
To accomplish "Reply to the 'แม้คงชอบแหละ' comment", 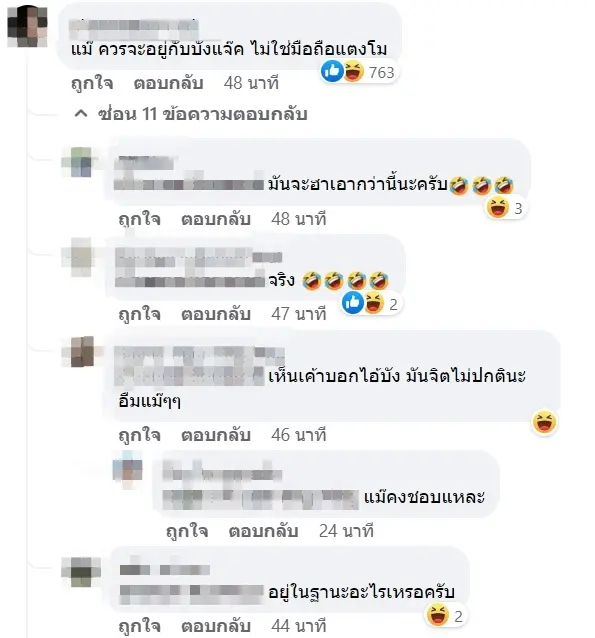I will [263, 531].
